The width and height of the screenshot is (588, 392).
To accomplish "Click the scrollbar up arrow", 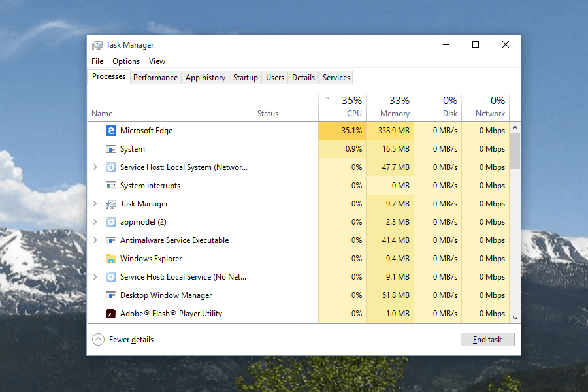I will coord(515,127).
